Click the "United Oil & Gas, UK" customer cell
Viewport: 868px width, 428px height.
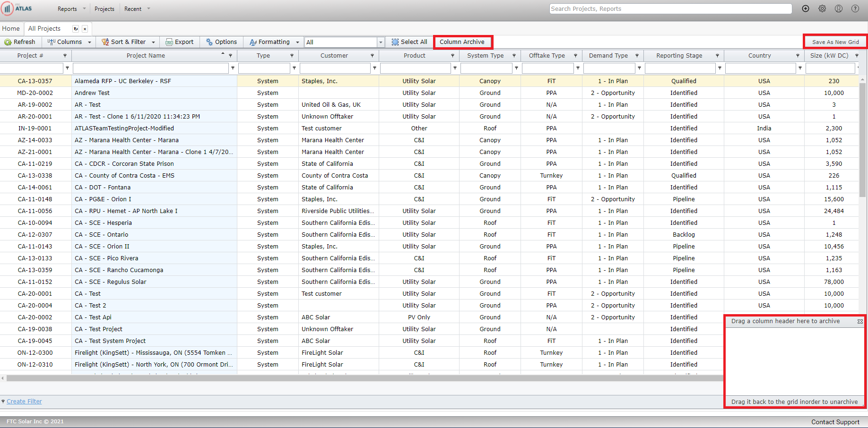point(339,105)
